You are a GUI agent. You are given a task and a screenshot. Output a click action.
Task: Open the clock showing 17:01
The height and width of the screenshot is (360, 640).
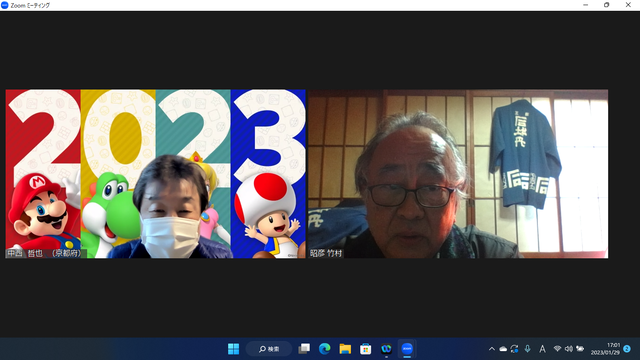click(605, 349)
